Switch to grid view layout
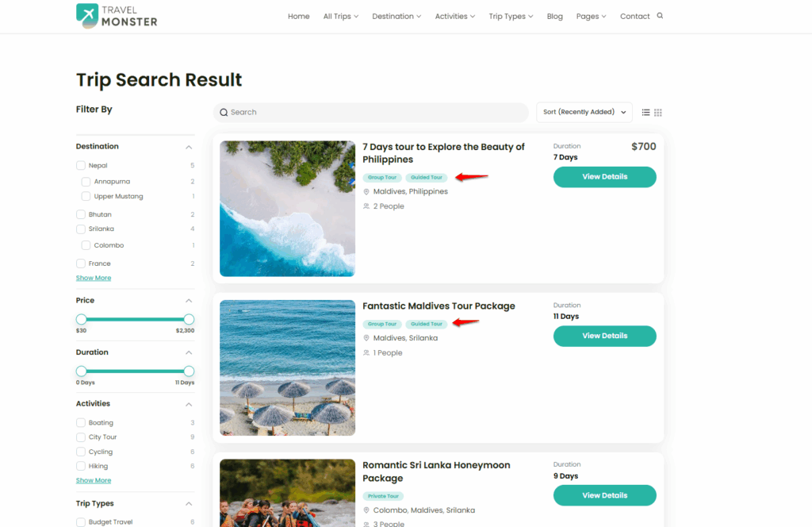 658,113
